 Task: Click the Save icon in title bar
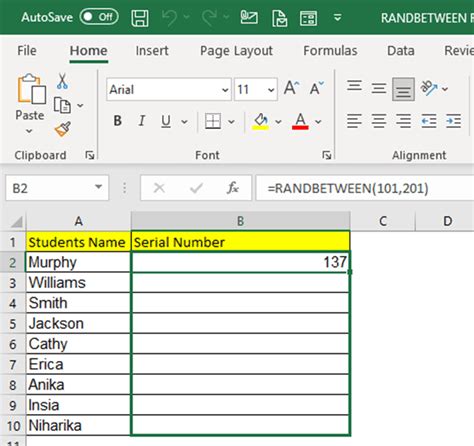[x=140, y=17]
